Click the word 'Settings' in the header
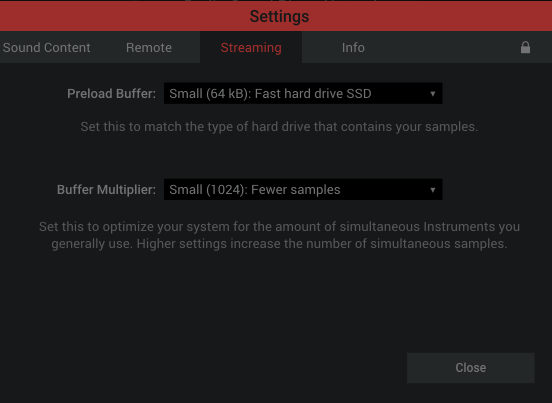The width and height of the screenshot is (552, 403). click(x=279, y=16)
